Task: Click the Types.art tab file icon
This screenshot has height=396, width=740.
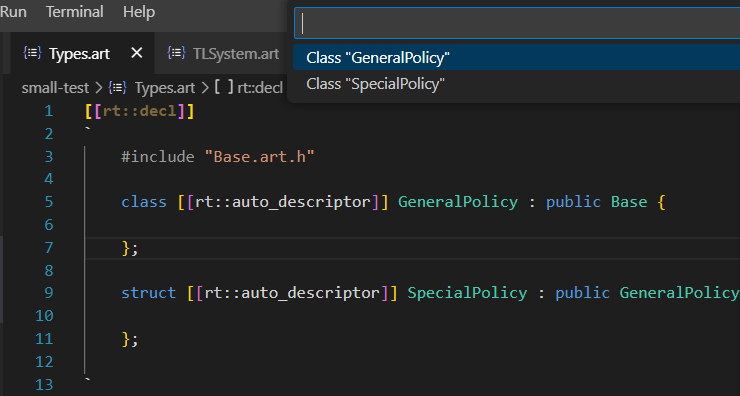Action: tap(32, 53)
